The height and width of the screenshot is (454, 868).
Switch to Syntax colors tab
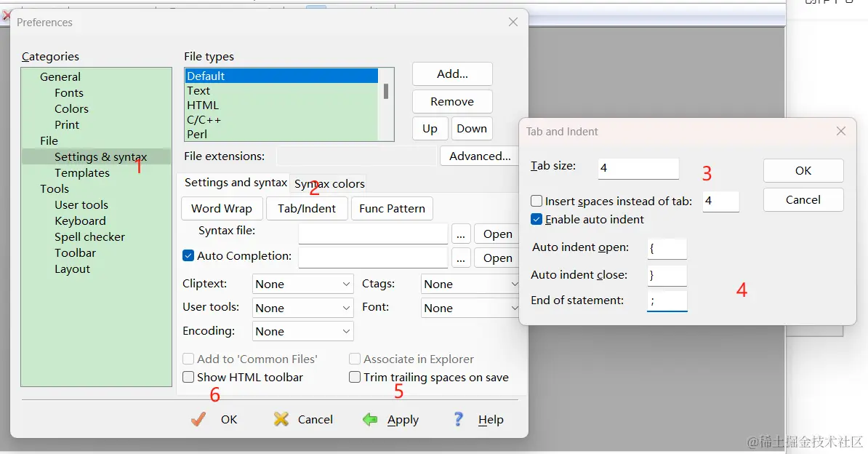[x=329, y=183]
